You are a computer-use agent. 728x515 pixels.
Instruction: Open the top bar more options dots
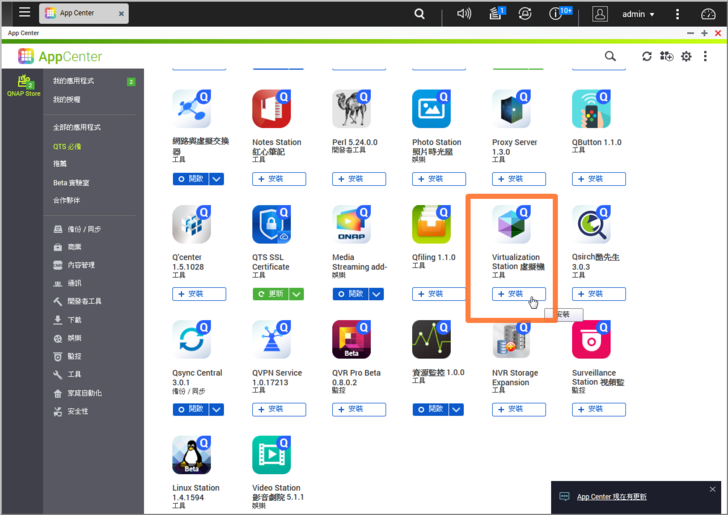coord(677,14)
